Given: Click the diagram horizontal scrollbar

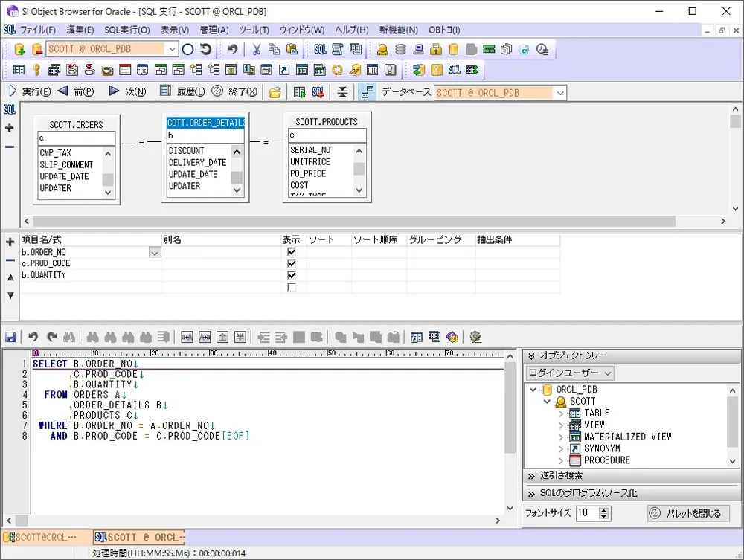Looking at the screenshot, I should click(354, 221).
